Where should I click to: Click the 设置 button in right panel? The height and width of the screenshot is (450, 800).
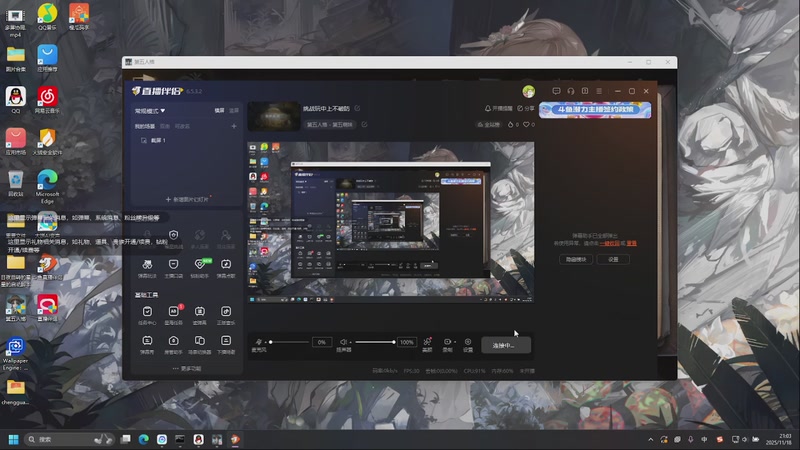[x=613, y=260]
